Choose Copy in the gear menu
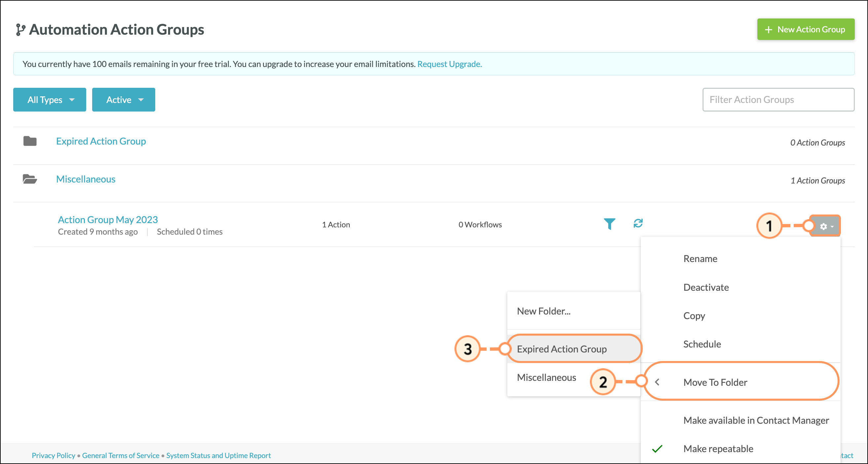This screenshot has height=464, width=868. 741,315
